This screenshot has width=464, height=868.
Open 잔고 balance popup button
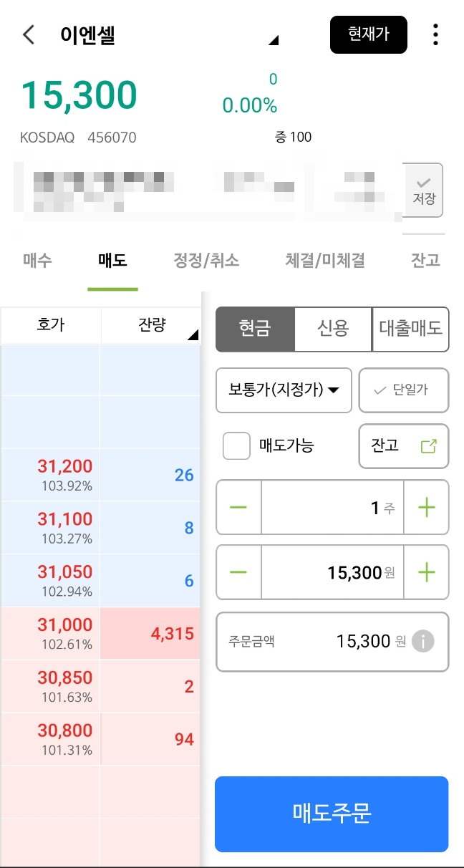point(403,445)
